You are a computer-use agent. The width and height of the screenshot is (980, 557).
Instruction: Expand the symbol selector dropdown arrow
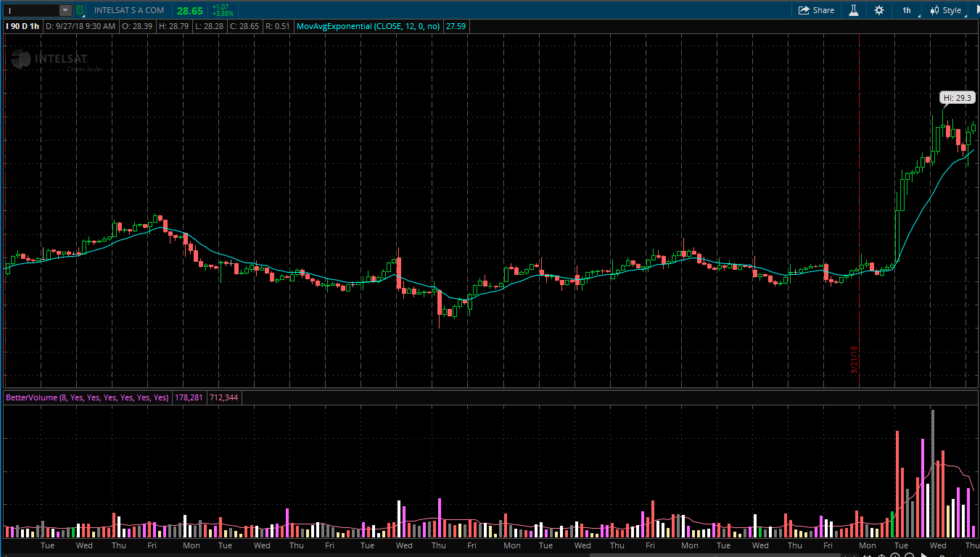(65, 10)
